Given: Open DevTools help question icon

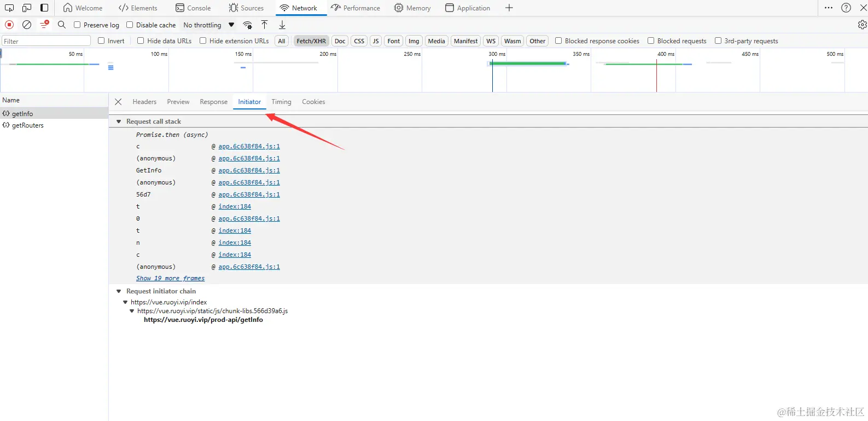Looking at the screenshot, I should tap(846, 8).
